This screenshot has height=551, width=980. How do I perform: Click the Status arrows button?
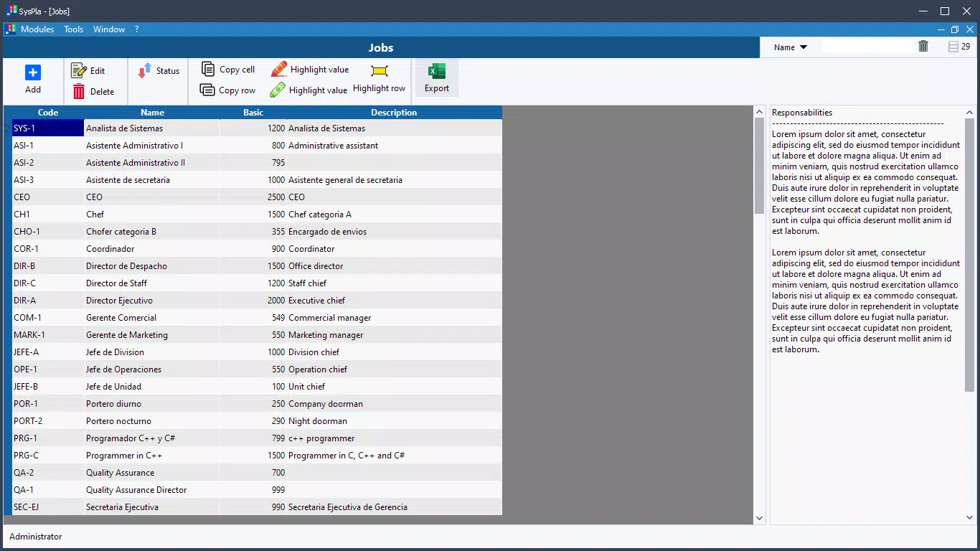coord(159,70)
